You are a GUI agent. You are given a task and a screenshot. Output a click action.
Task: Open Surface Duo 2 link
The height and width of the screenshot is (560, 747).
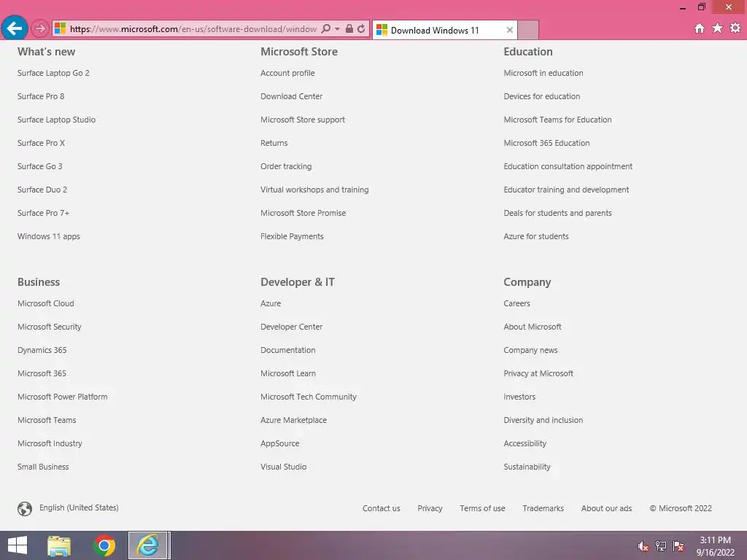pos(42,190)
